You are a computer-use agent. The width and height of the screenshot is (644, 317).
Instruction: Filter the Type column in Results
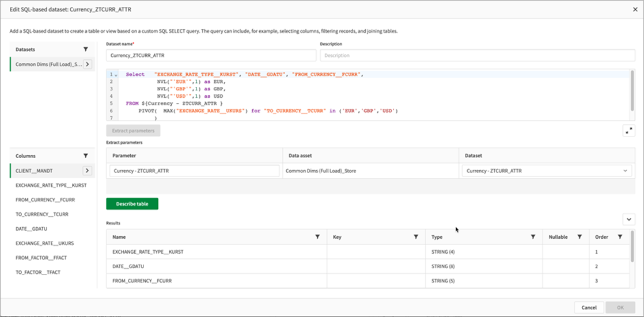click(x=533, y=236)
